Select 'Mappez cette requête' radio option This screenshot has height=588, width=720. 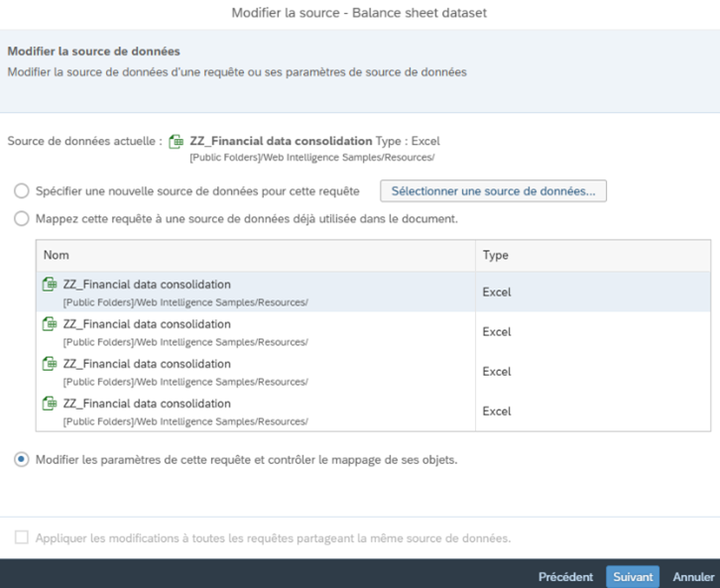point(22,218)
